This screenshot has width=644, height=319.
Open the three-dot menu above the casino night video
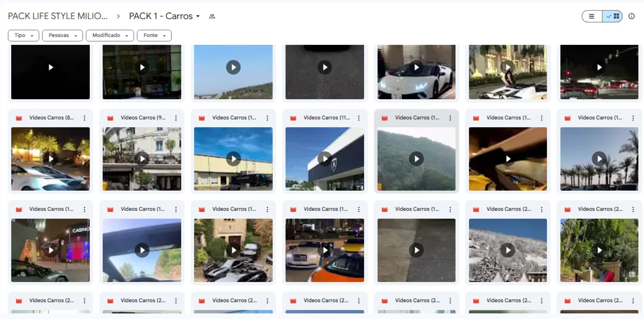click(x=84, y=209)
